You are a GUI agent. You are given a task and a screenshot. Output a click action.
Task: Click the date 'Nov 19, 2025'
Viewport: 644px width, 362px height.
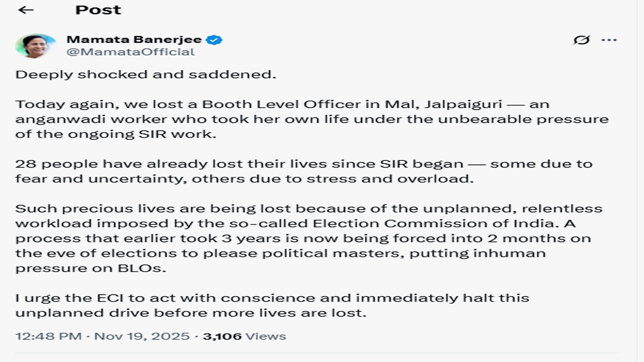click(x=142, y=336)
